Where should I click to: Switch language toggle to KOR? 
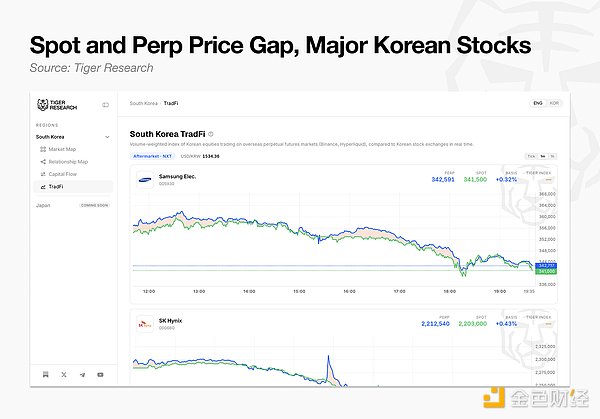click(554, 103)
